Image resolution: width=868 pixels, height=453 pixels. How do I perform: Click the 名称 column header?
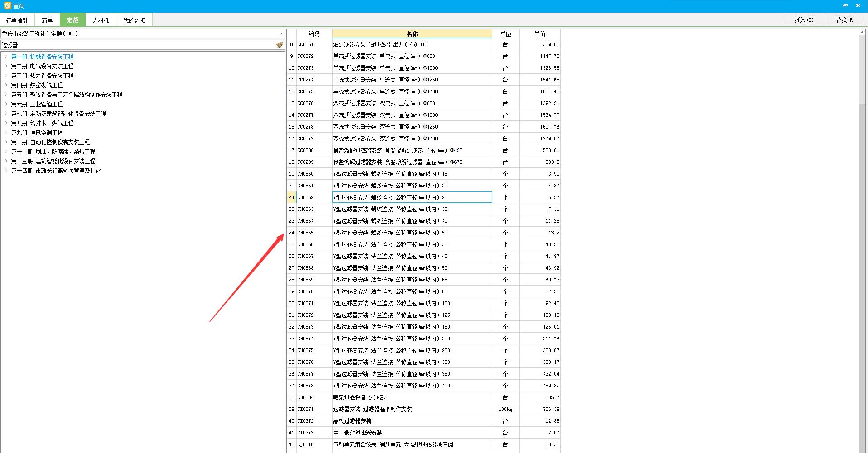(412, 34)
